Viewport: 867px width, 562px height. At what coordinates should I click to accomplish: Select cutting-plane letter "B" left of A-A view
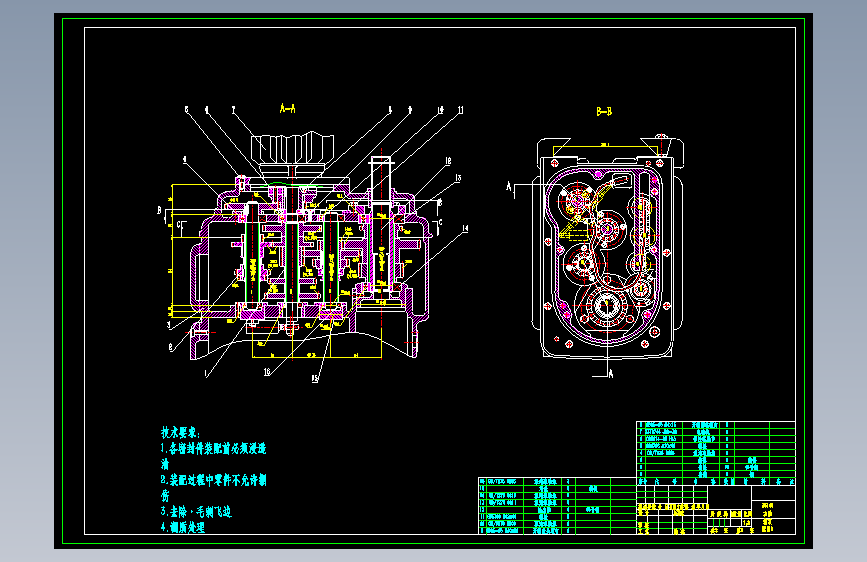159,211
